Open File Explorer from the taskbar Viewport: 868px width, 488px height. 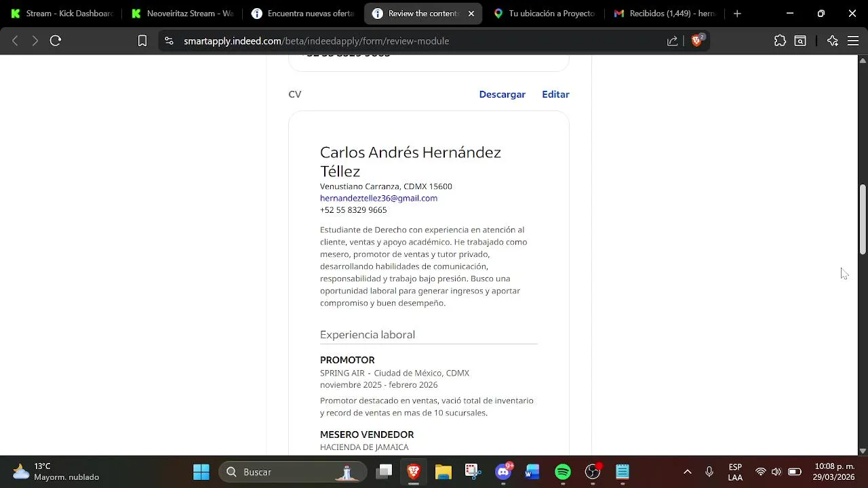point(443,472)
